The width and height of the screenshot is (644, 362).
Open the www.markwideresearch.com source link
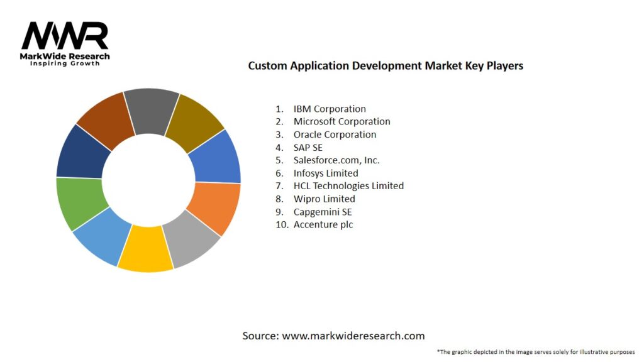[353, 336]
